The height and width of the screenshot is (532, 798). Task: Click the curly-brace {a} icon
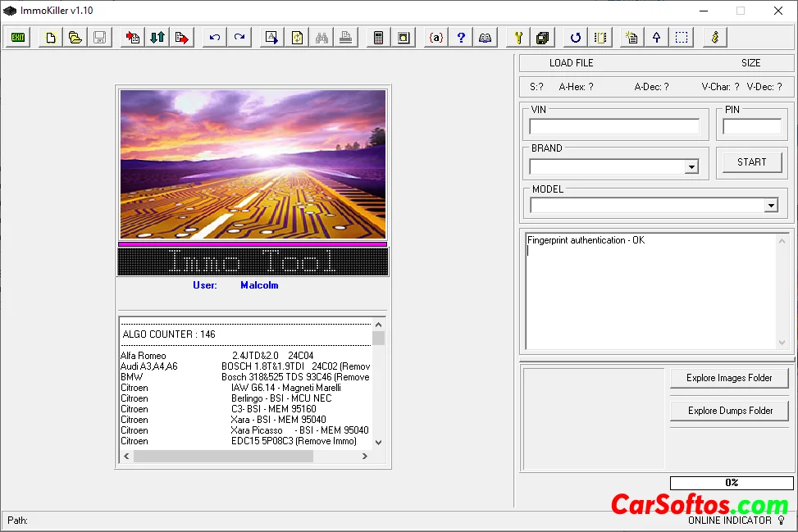pyautogui.click(x=436, y=38)
